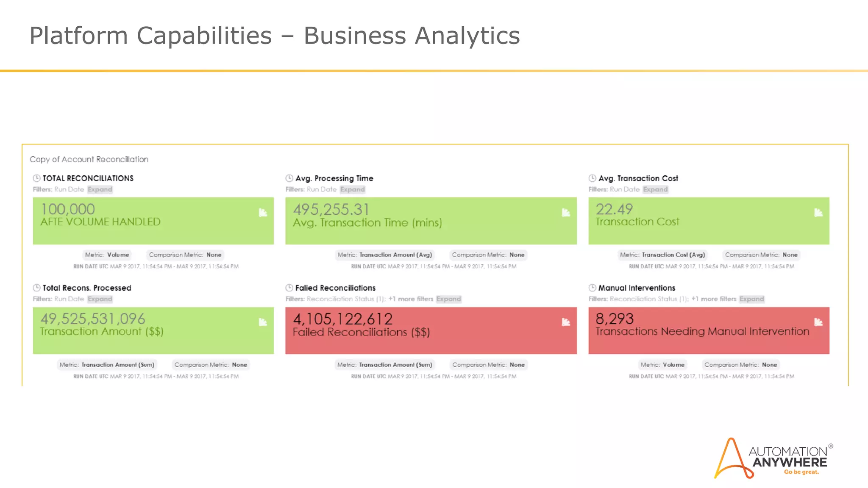The image size is (868, 488).
Task: Expand filters under Avg. Processing Time
Action: pyautogui.click(x=352, y=189)
